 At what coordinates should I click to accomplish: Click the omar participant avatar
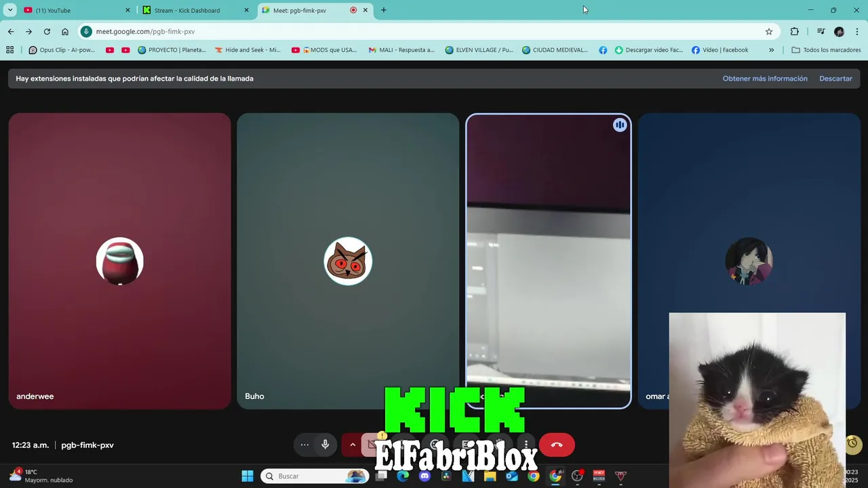point(749,261)
